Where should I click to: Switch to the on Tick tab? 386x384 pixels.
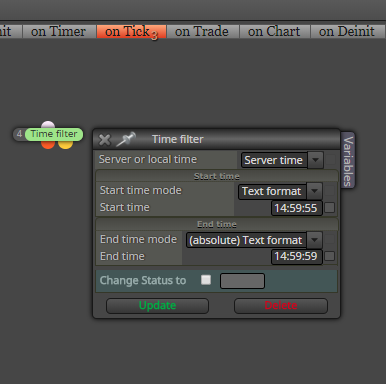[131, 32]
